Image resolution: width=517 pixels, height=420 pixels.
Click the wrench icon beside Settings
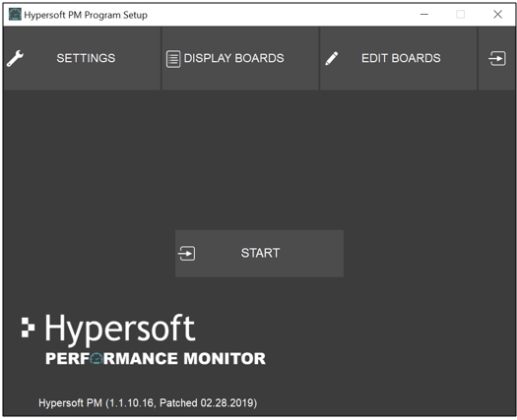coord(15,58)
